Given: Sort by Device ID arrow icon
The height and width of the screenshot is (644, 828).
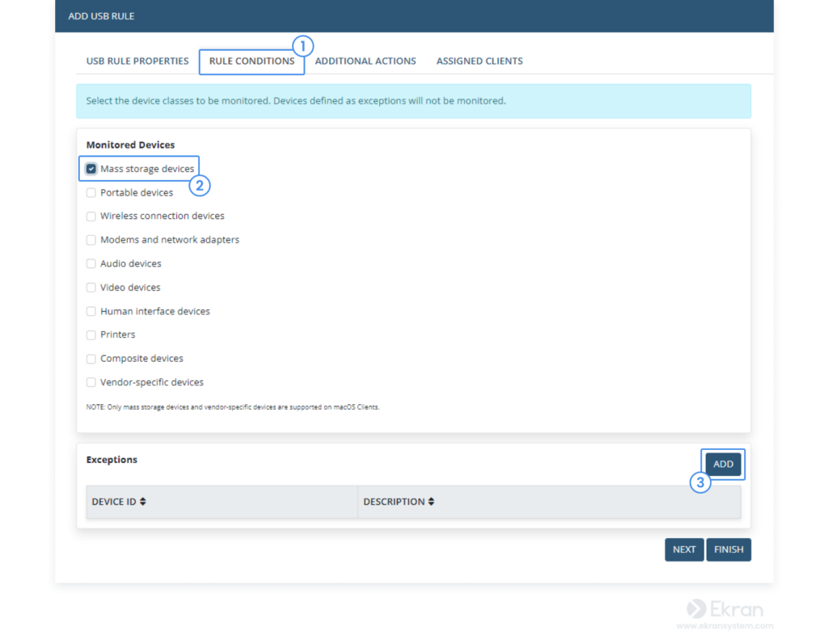Looking at the screenshot, I should pos(143,502).
